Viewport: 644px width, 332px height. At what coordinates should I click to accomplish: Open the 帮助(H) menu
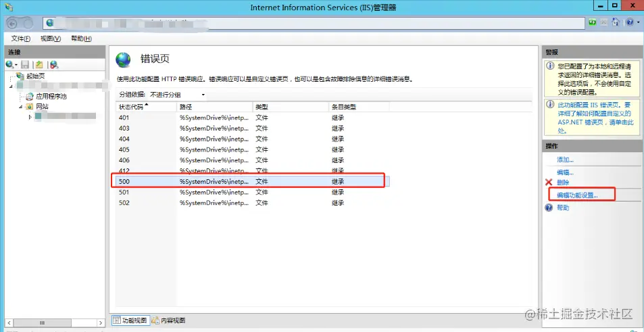pos(81,39)
